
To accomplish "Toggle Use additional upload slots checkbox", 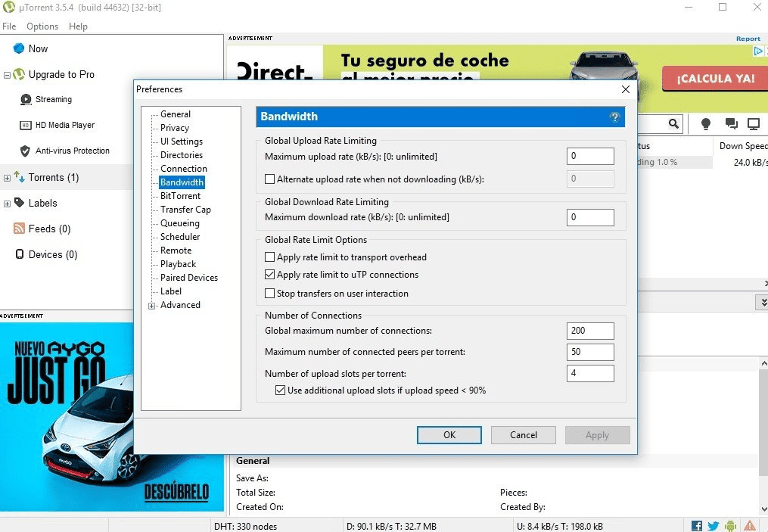I will 280,390.
